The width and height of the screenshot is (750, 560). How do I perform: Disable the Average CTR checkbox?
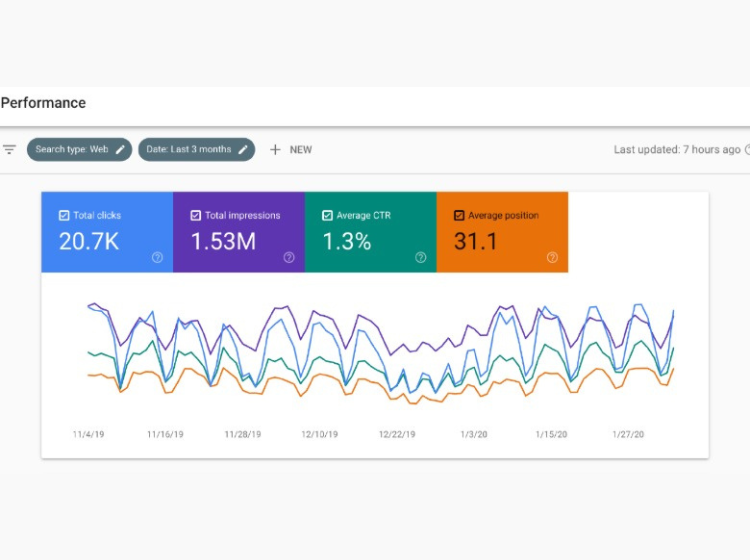click(328, 215)
